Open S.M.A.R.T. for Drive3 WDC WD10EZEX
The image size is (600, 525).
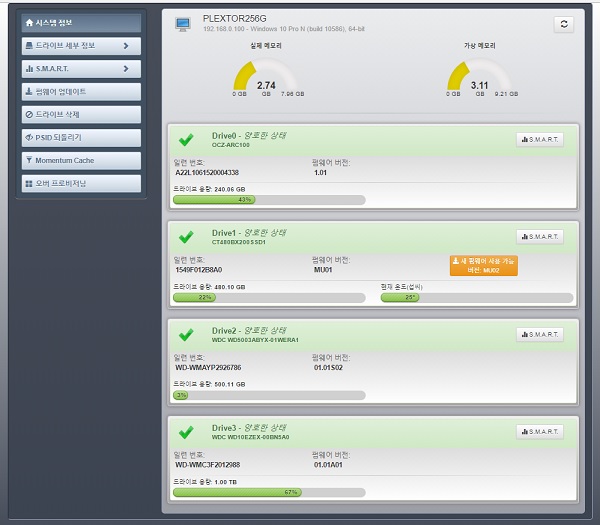(x=540, y=432)
